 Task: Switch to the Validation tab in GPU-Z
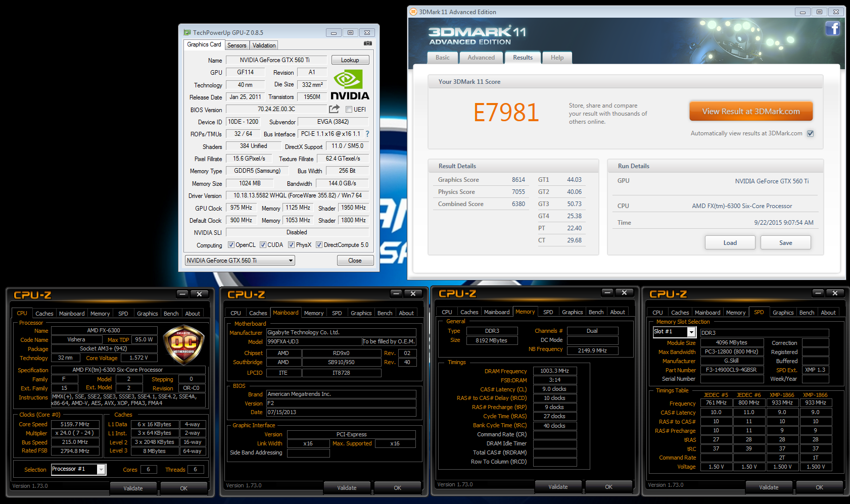pyautogui.click(x=264, y=45)
